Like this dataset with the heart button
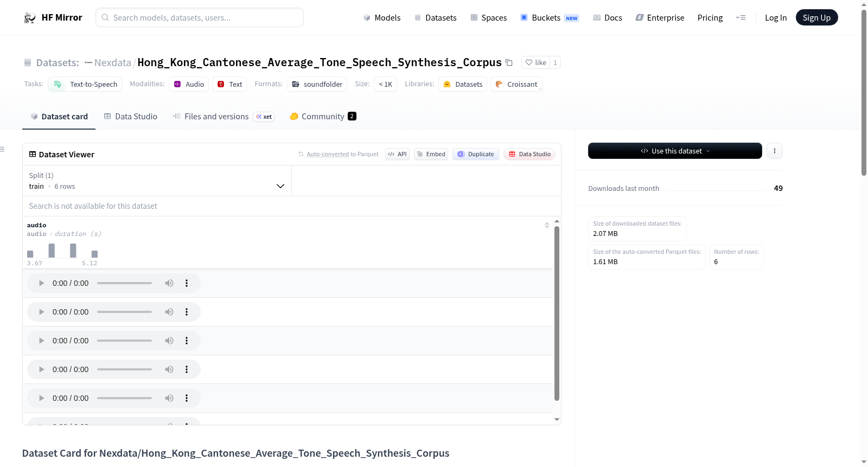The height and width of the screenshot is (467, 868). tap(535, 62)
